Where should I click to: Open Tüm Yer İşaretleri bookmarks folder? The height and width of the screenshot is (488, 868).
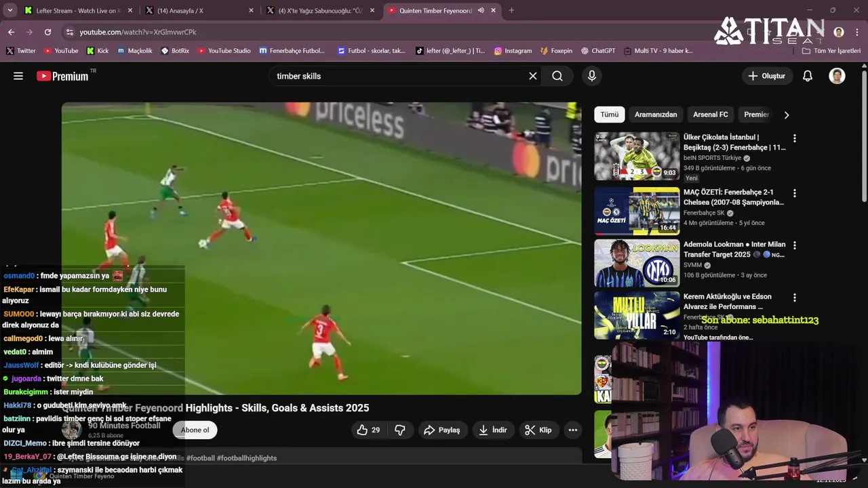pos(831,51)
